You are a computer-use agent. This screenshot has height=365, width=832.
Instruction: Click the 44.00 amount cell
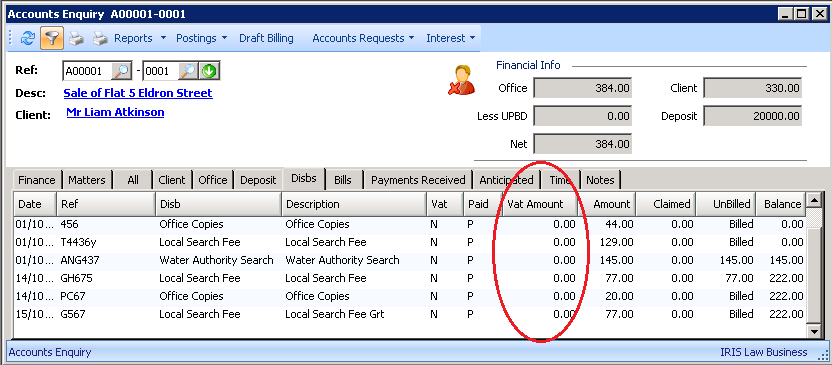pyautogui.click(x=619, y=224)
